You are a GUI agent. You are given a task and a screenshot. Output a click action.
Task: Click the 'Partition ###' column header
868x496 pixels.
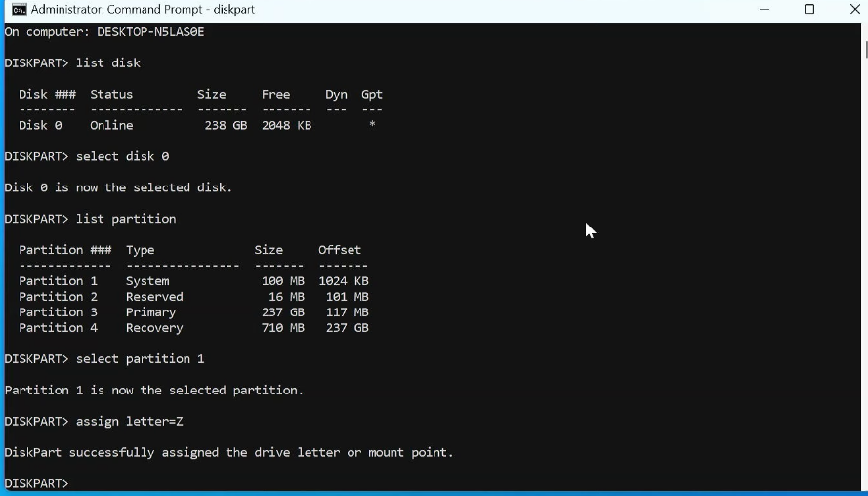[64, 250]
